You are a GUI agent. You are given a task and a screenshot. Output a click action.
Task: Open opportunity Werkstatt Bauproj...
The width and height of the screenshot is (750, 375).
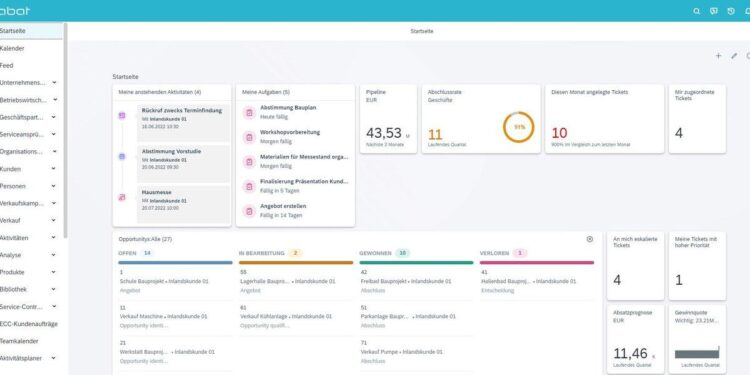tap(175, 352)
